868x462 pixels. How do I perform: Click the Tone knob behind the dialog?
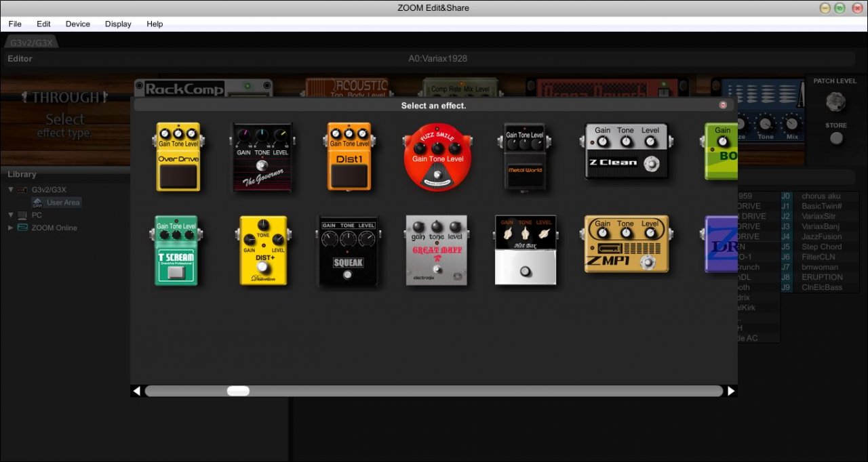[765, 123]
